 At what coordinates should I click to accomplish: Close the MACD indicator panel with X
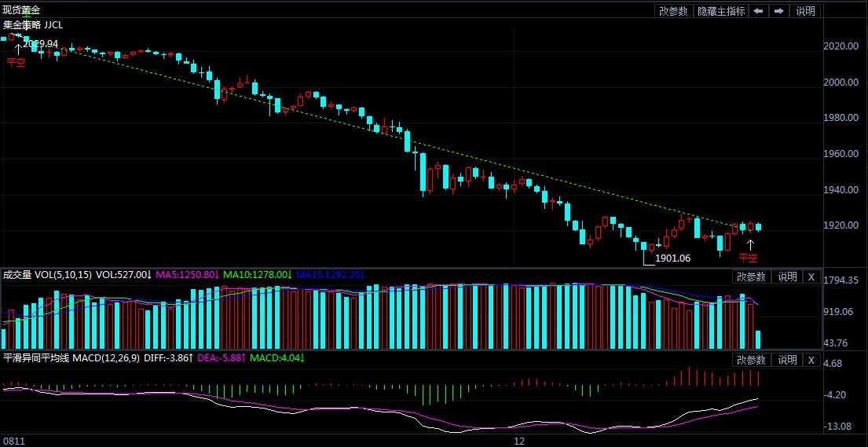pos(811,360)
